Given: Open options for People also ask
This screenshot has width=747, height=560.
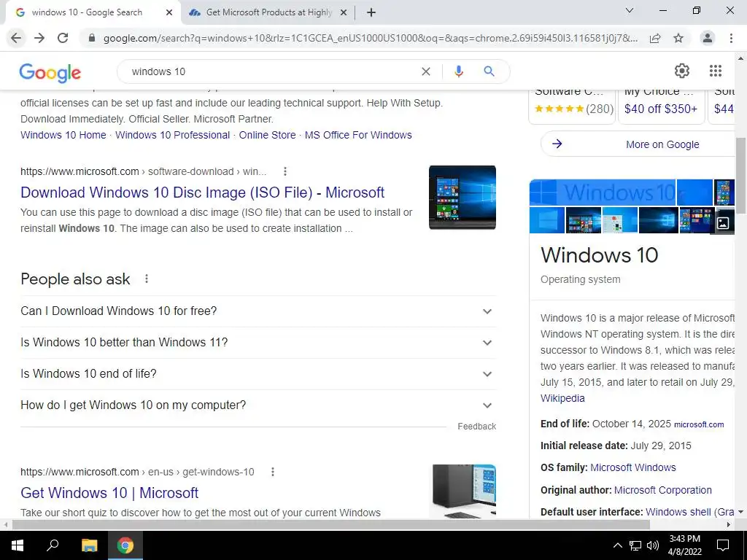Looking at the screenshot, I should pyautogui.click(x=147, y=279).
